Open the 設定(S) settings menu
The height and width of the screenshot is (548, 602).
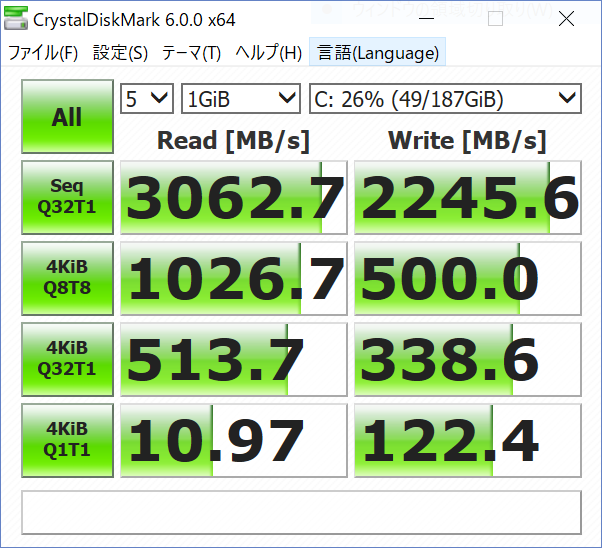point(120,53)
